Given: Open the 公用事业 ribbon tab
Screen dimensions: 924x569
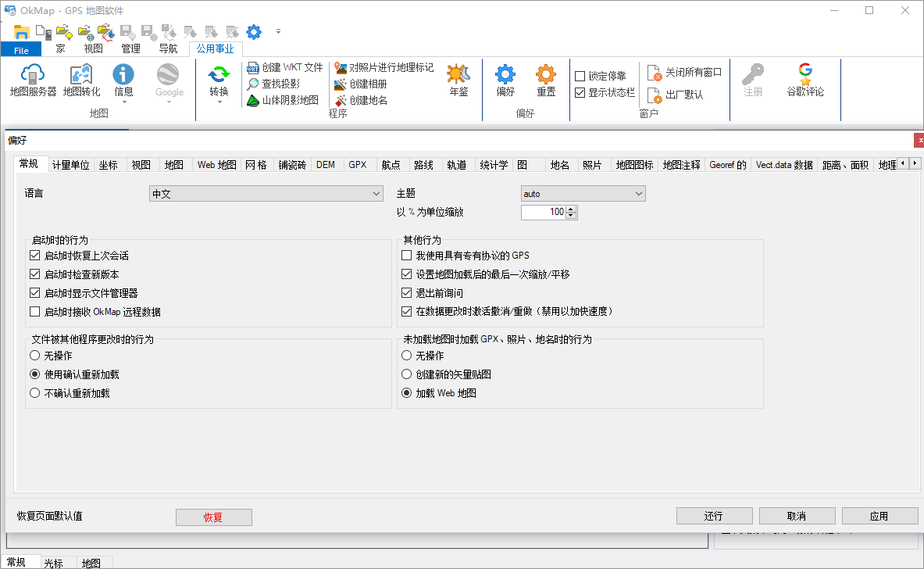Looking at the screenshot, I should pyautogui.click(x=214, y=48).
